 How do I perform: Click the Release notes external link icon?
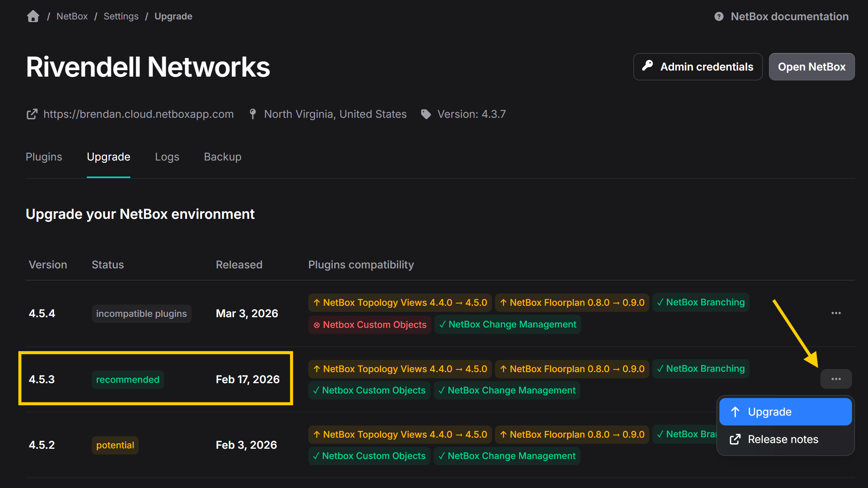[x=735, y=439]
